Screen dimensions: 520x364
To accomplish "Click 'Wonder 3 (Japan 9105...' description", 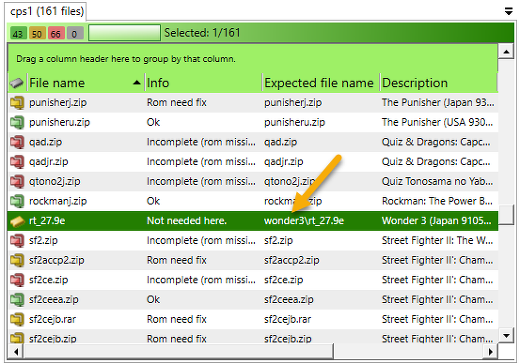I will pos(437,221).
